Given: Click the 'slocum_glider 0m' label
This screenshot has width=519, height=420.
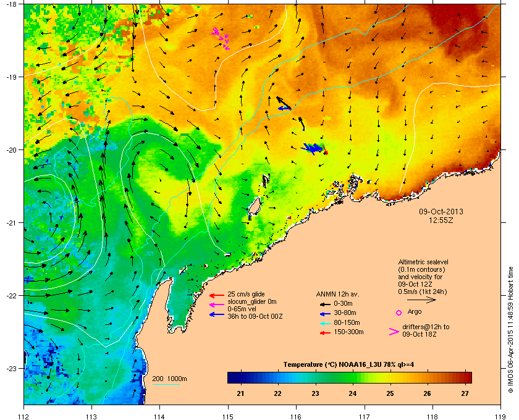Looking at the screenshot, I should (x=252, y=301).
